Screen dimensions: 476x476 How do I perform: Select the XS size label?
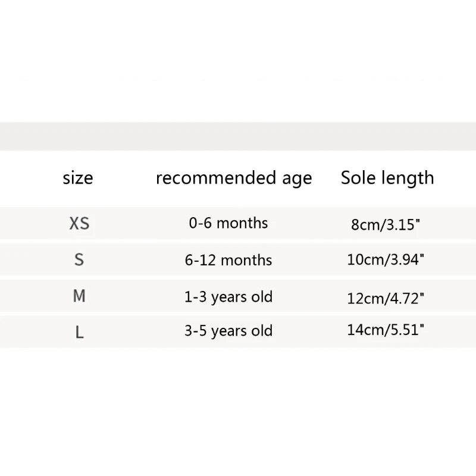[x=79, y=224]
